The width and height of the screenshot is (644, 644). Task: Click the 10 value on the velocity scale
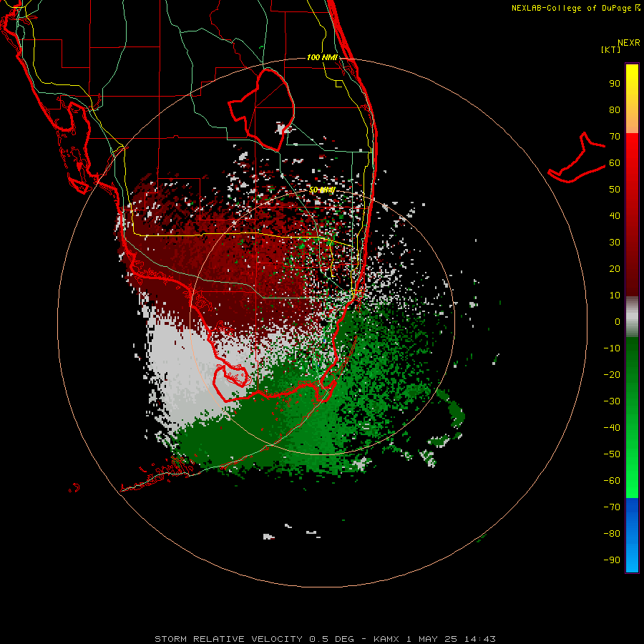(615, 296)
